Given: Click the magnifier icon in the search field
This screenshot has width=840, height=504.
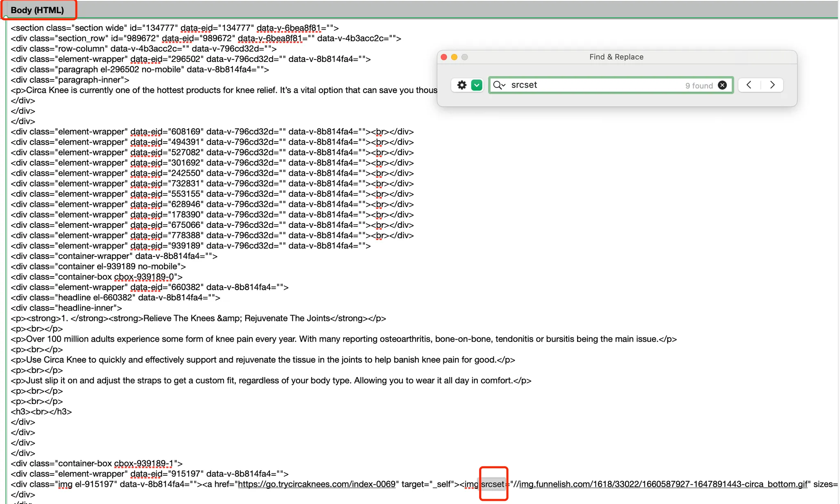Looking at the screenshot, I should [x=498, y=85].
